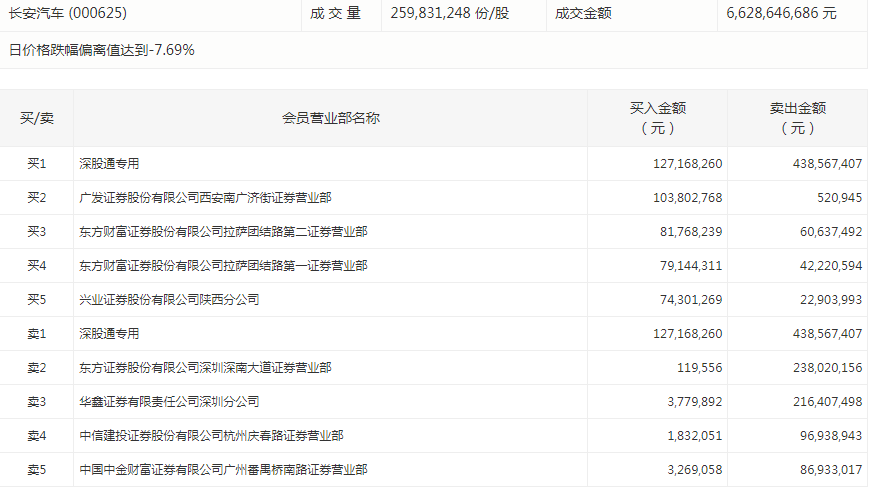Select the 卖1 row label

click(x=37, y=334)
